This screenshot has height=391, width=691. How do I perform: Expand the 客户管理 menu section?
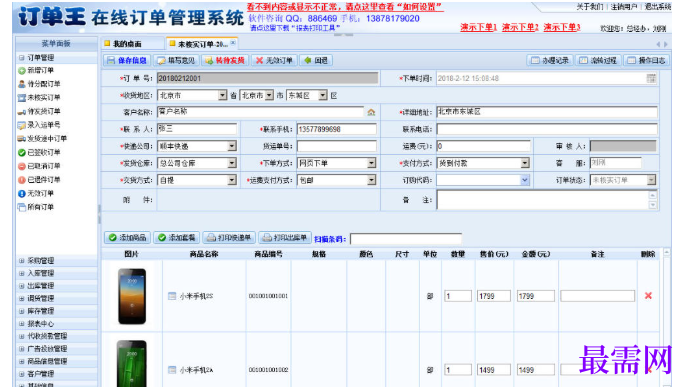coord(22,374)
